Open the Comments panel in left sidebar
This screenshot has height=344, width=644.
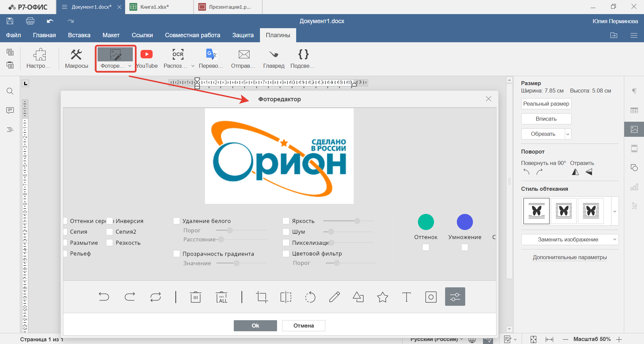tap(10, 110)
